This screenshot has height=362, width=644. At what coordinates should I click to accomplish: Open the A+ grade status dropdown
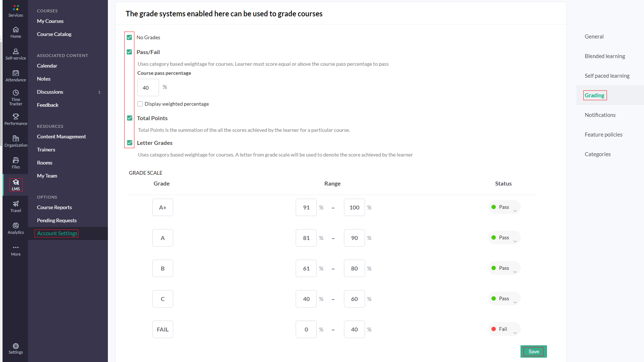504,207
